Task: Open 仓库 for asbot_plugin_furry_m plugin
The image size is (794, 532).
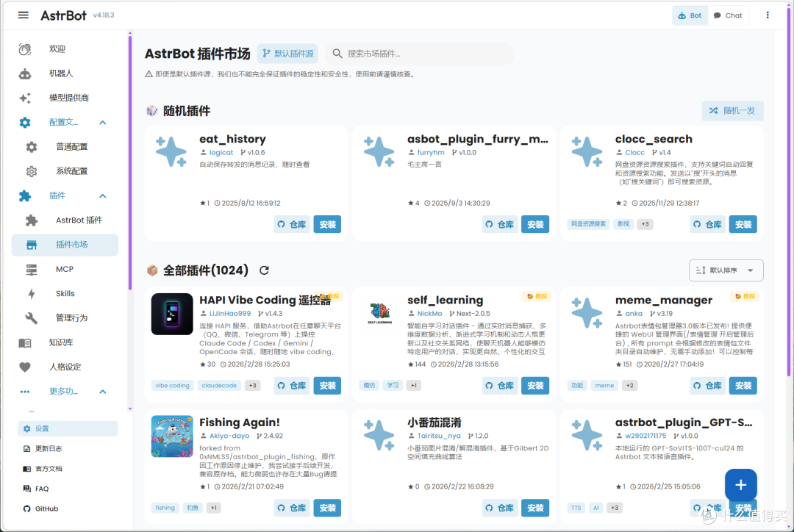Action: pyautogui.click(x=500, y=224)
